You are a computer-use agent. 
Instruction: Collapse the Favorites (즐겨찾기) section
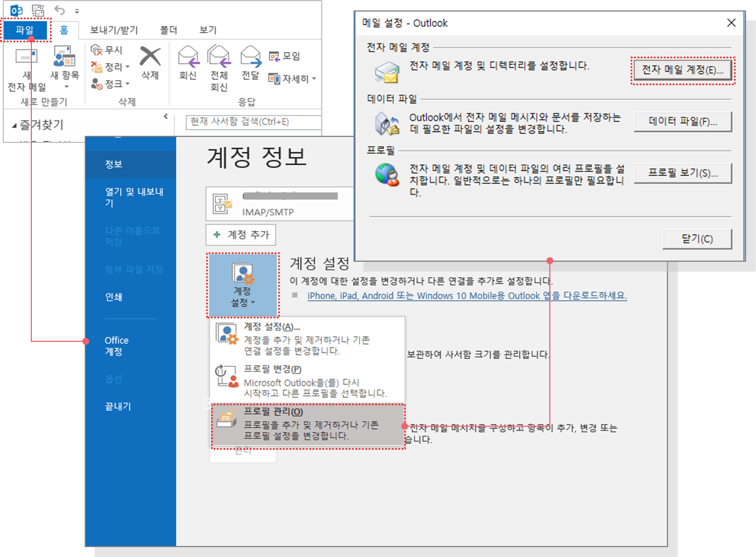(x=14, y=125)
